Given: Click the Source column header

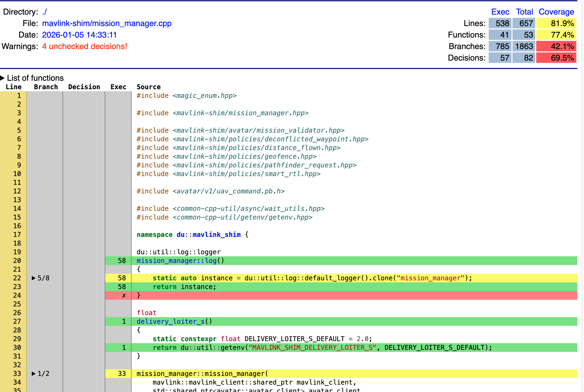Looking at the screenshot, I should click(x=149, y=87).
